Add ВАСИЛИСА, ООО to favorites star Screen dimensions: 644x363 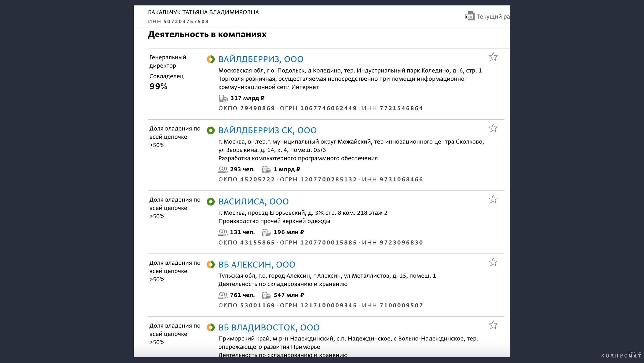493,199
